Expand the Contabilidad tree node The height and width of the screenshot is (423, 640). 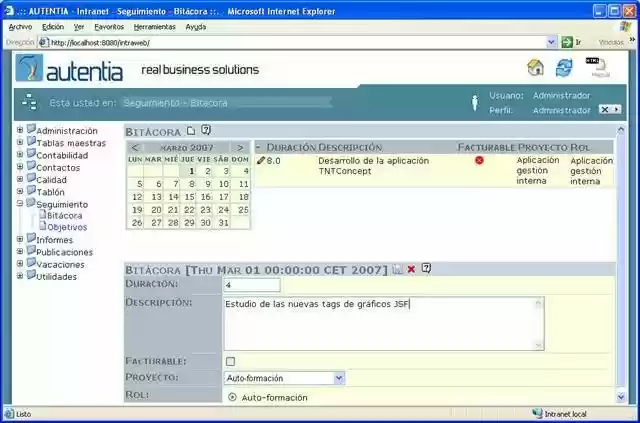pyautogui.click(x=20, y=154)
